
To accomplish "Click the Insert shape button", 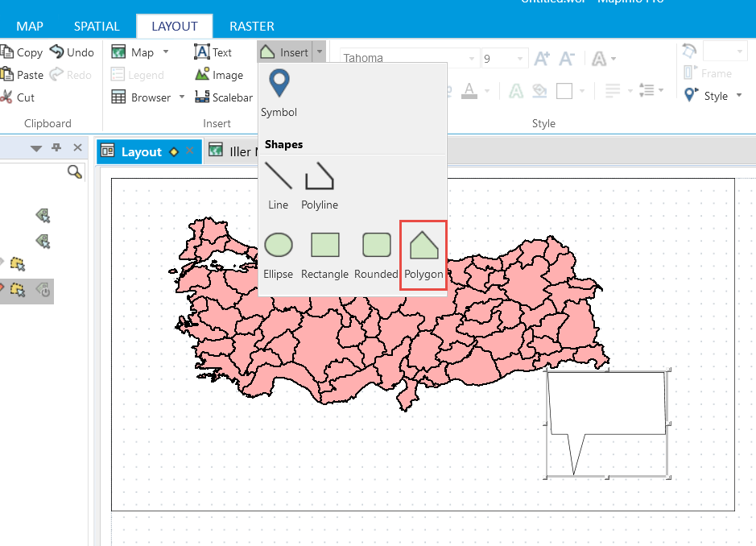I will pos(285,52).
